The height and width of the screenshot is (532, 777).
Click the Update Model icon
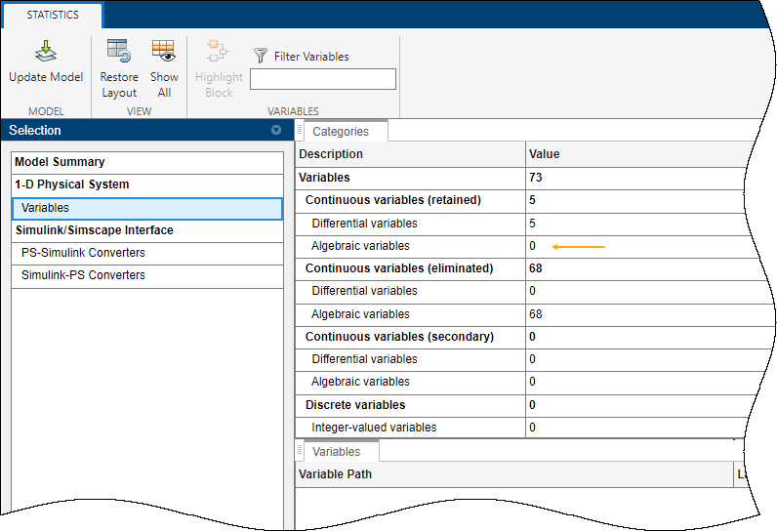tap(46, 52)
